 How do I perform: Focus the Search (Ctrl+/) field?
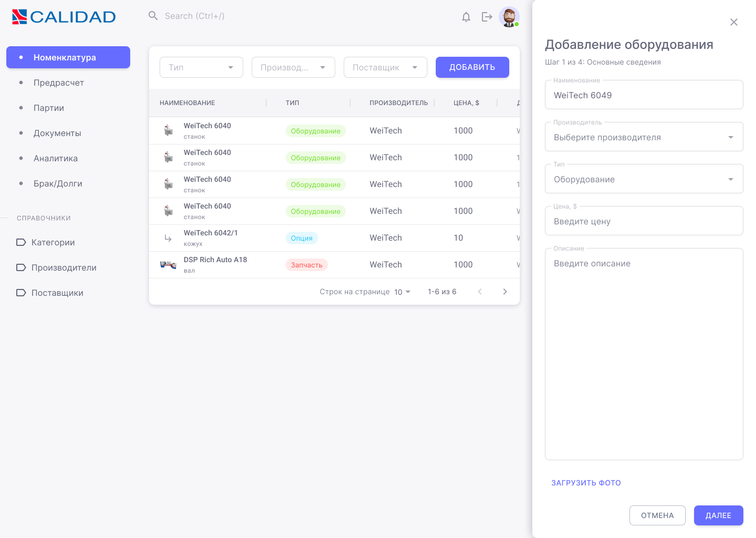coord(195,16)
